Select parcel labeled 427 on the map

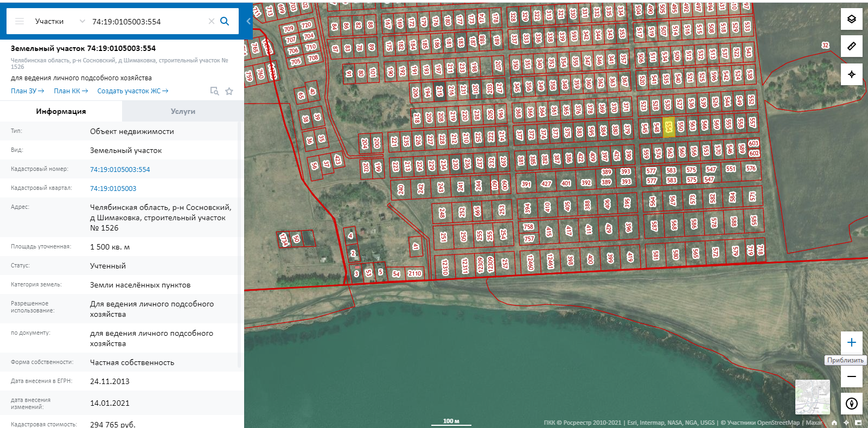pyautogui.click(x=546, y=183)
